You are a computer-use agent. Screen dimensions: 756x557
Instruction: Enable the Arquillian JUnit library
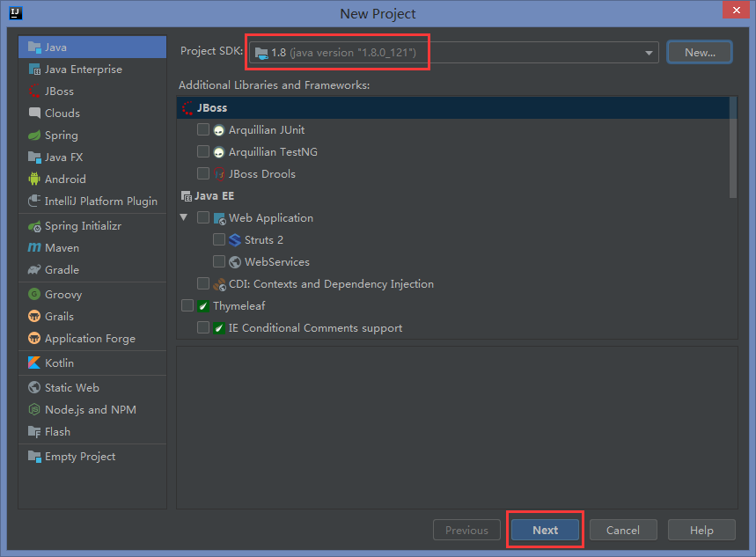point(203,128)
